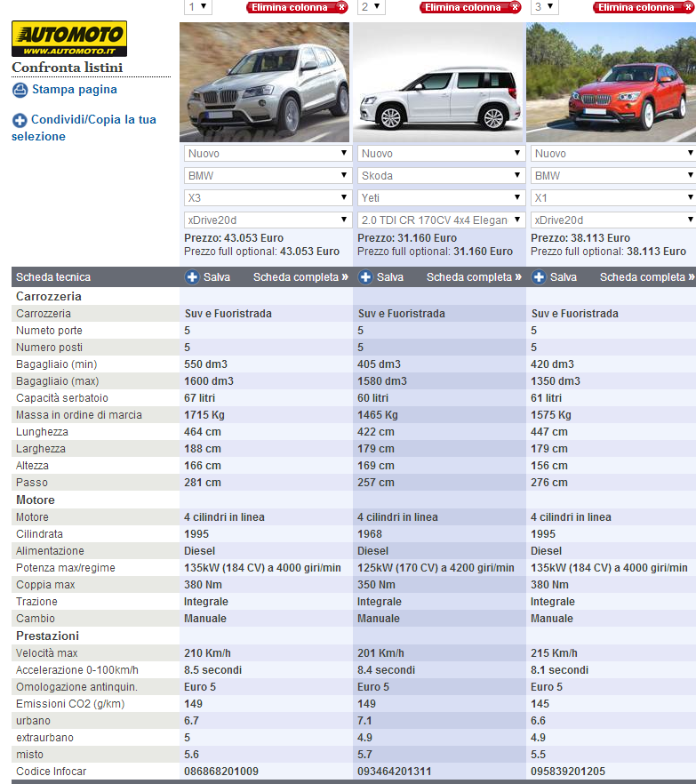Click the Scheda tecnica header label
Image resolution: width=696 pixels, height=784 pixels.
53,277
